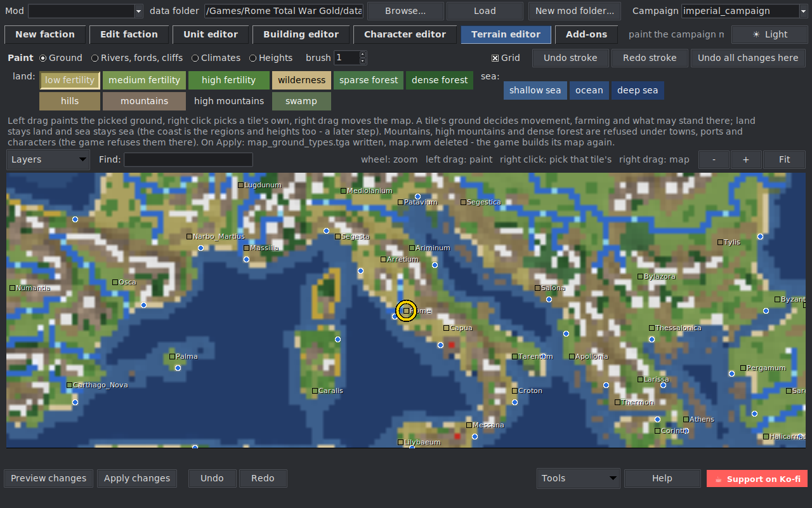The width and height of the screenshot is (812, 508).
Task: Switch to Light theme
Action: 769,34
